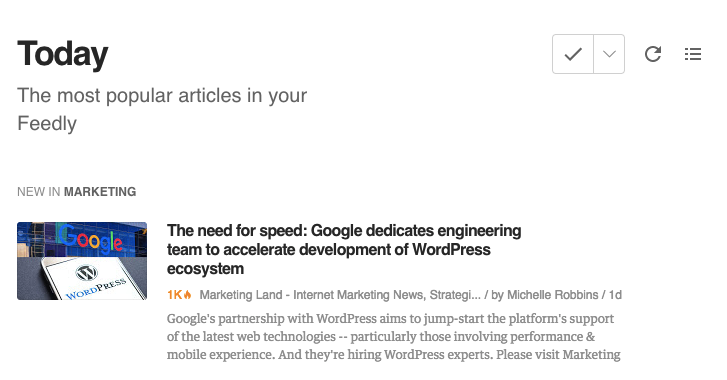Open the dropdown arrow beside the checkmark
This screenshot has width=727, height=380.
(x=609, y=54)
